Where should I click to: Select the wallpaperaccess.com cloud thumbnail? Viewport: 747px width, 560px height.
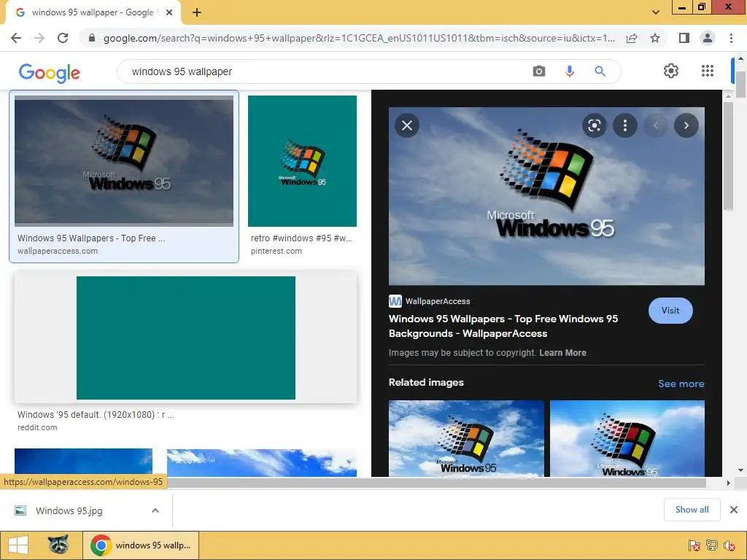(x=124, y=160)
